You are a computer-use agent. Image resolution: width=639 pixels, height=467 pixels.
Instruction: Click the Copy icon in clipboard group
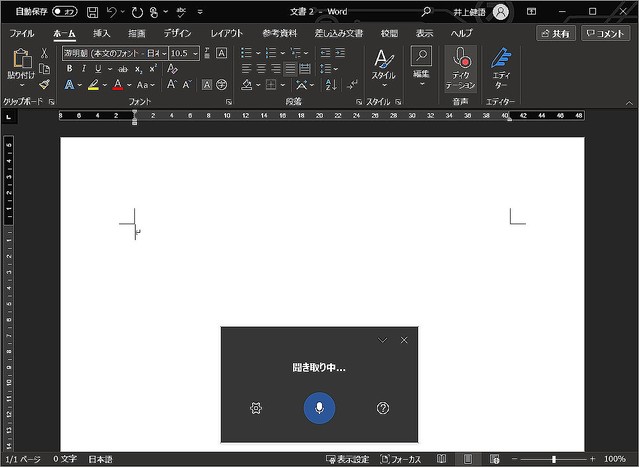point(44,69)
